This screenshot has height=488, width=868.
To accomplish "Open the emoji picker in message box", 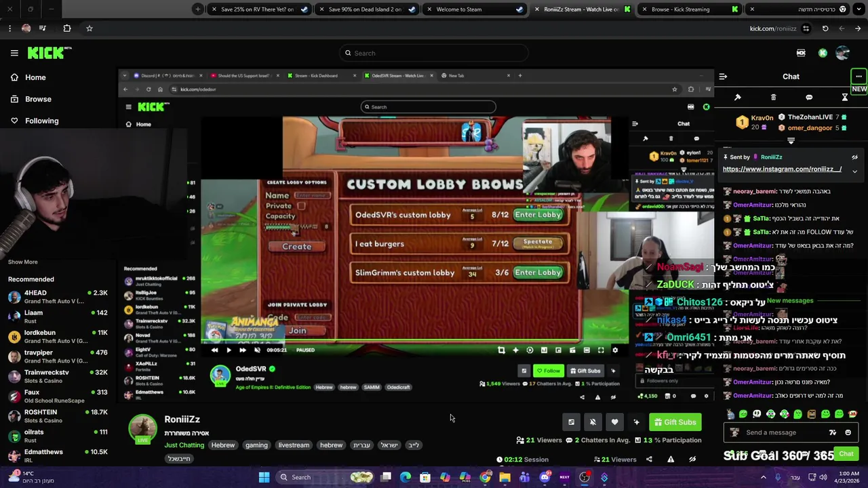I will [x=848, y=432].
